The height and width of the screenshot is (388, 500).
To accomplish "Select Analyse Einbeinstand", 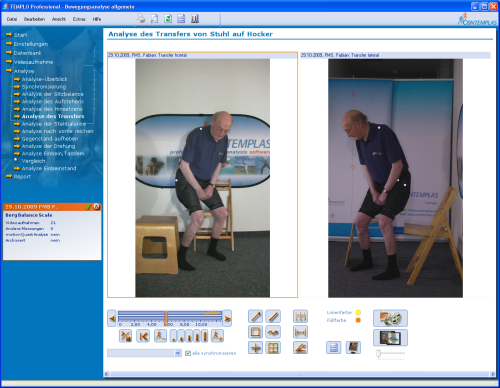I will [x=49, y=168].
